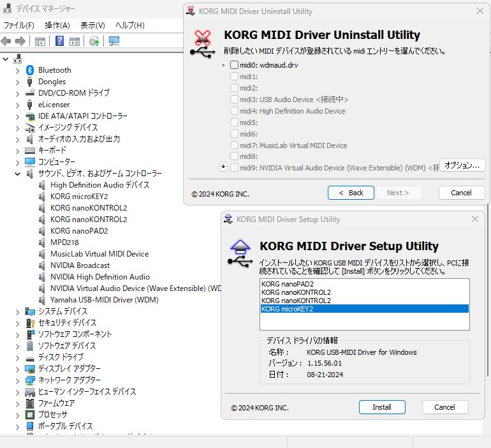Click the speaker icon beside Yamaha USB-MIDI Driver

coord(42,300)
